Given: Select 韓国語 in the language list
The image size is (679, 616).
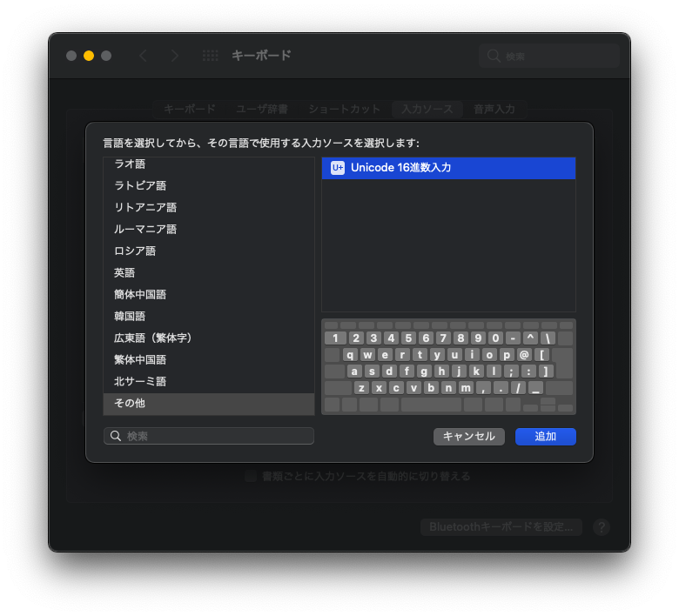Looking at the screenshot, I should tap(209, 316).
